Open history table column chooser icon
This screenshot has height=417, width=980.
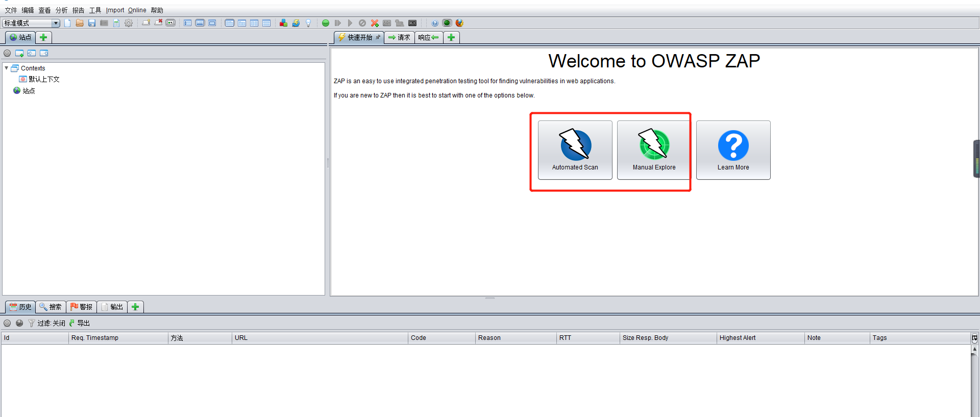coord(974,338)
